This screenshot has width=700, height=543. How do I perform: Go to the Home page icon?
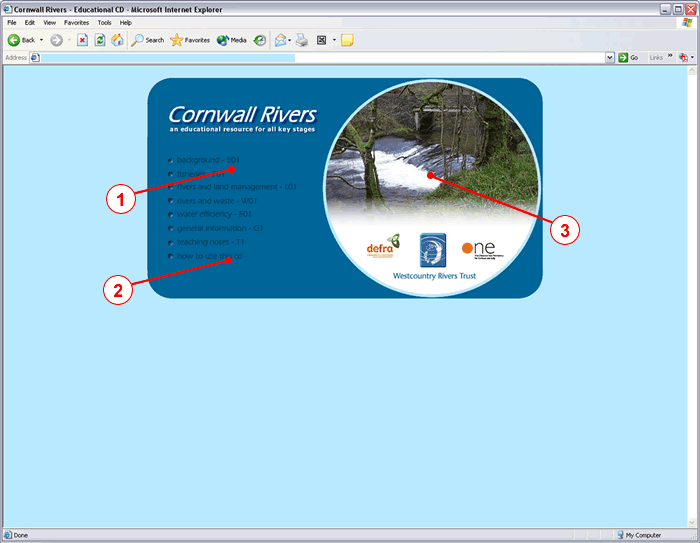(x=117, y=40)
